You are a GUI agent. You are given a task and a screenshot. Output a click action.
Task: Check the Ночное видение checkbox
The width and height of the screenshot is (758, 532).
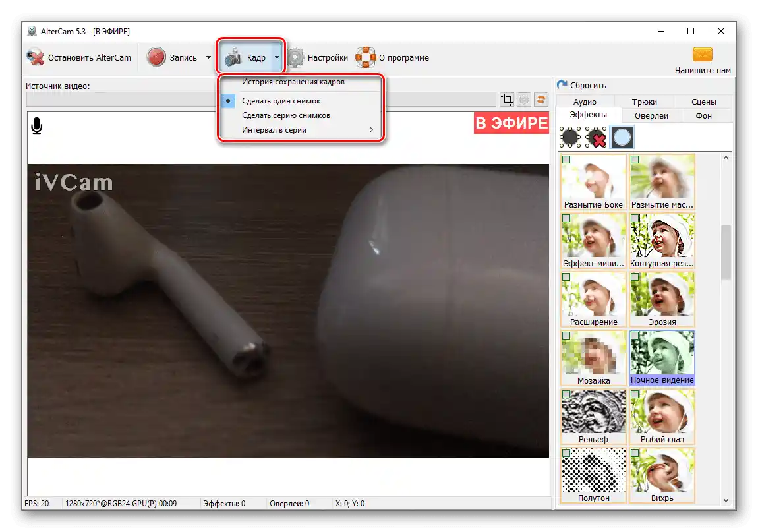pyautogui.click(x=635, y=336)
